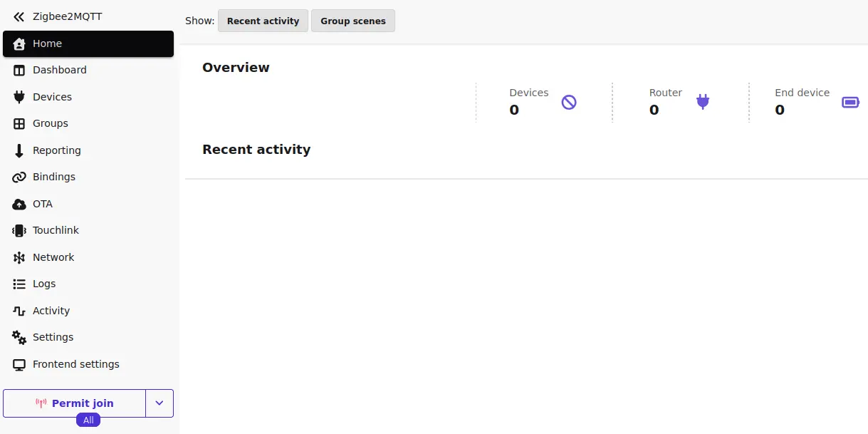The height and width of the screenshot is (434, 868).
Task: Click the Settings gears icon
Action: (19, 337)
